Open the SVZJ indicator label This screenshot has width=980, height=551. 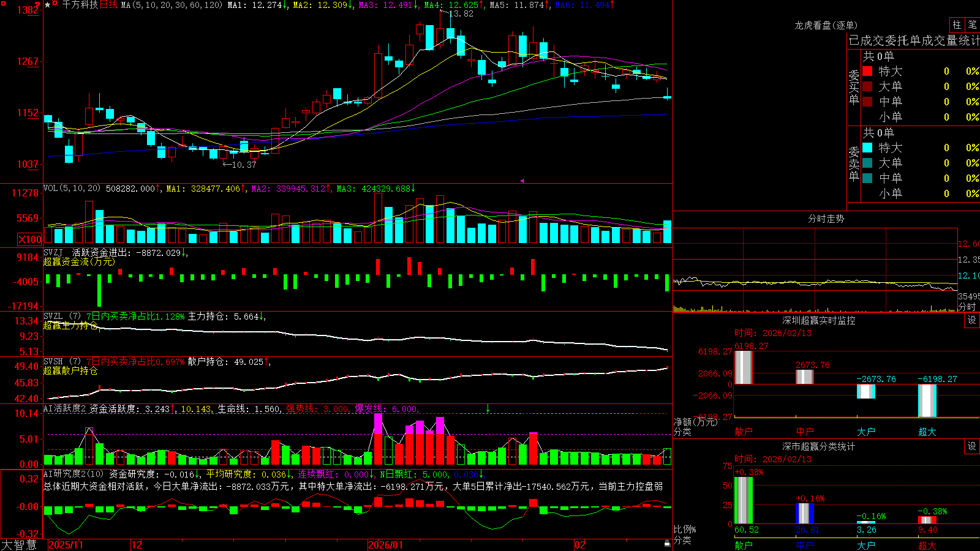click(53, 252)
